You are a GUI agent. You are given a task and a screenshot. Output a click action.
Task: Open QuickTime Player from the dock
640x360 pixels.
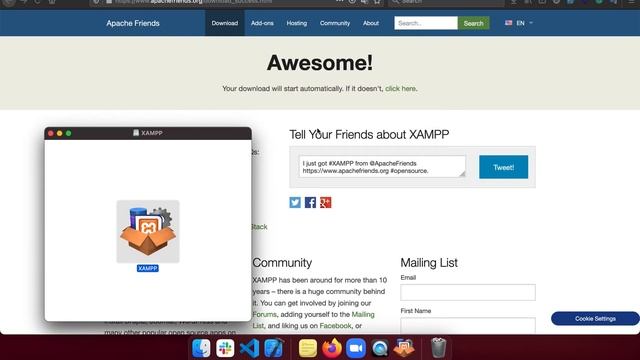pyautogui.click(x=380, y=348)
